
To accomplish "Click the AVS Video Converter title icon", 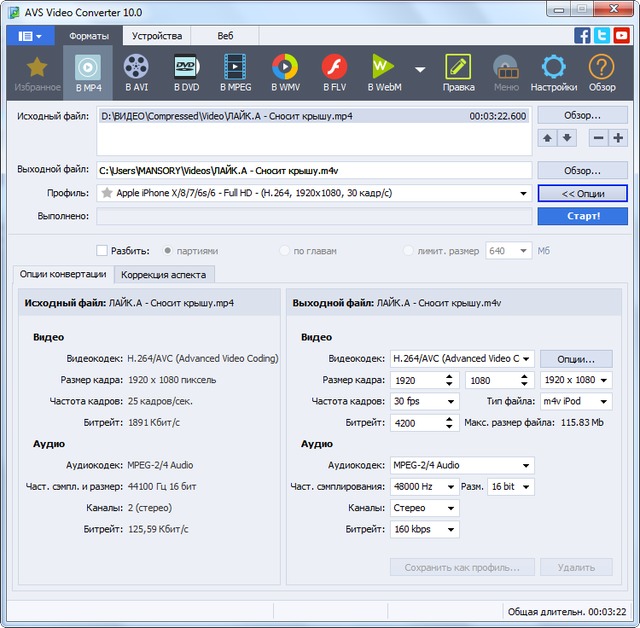I will pyautogui.click(x=14, y=12).
